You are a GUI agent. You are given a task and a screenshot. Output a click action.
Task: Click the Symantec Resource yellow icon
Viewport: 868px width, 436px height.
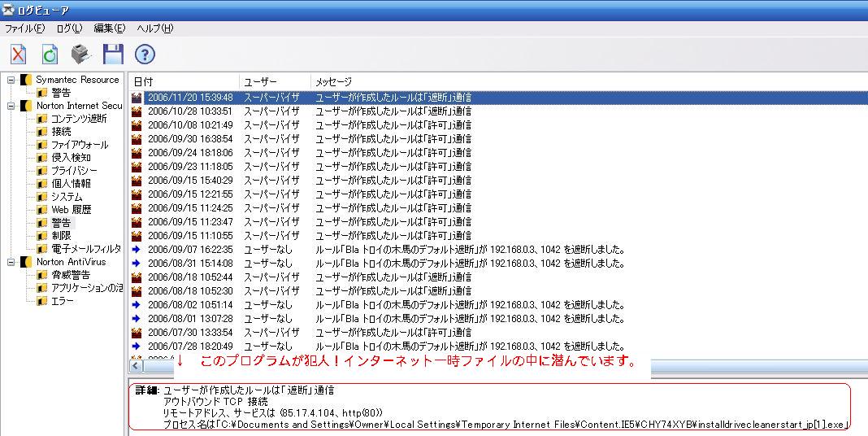[x=26, y=80]
